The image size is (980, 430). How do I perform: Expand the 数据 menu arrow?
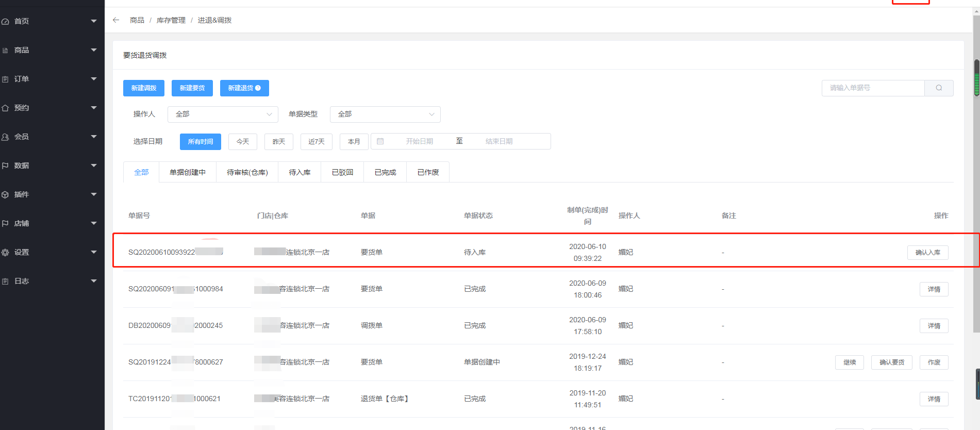94,166
